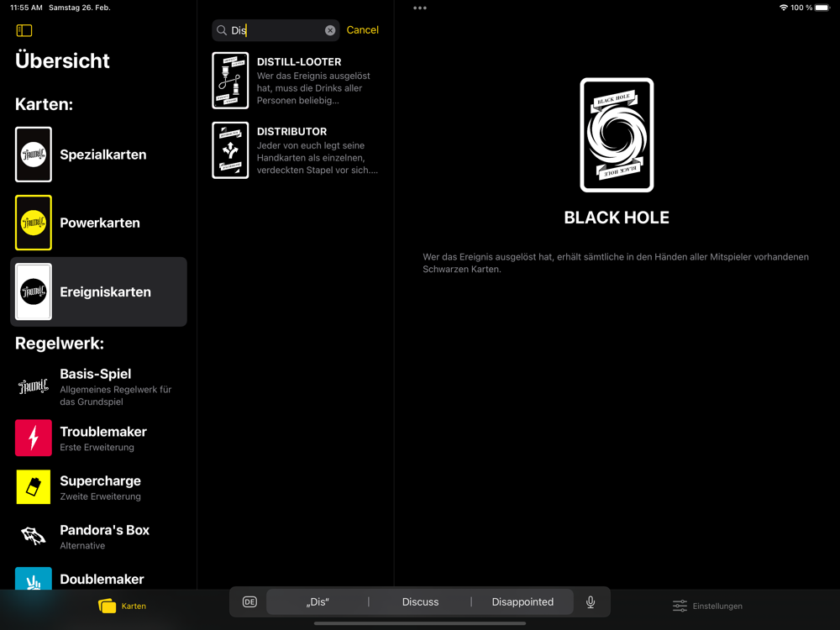Choose the Discuss keyboard suggestion
Image resolution: width=840 pixels, height=630 pixels.
(421, 602)
